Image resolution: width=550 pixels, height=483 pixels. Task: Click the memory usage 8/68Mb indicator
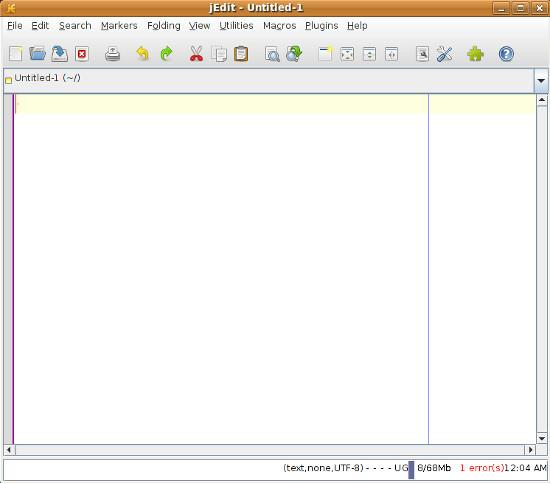click(x=434, y=468)
